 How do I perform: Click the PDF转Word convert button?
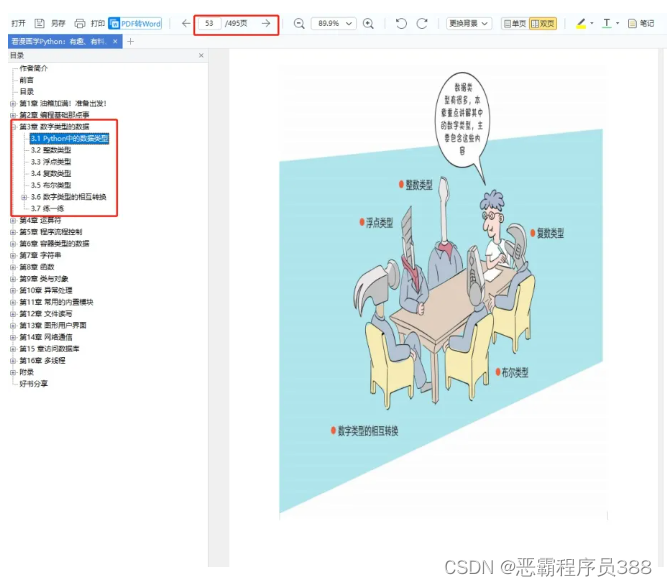tap(135, 23)
